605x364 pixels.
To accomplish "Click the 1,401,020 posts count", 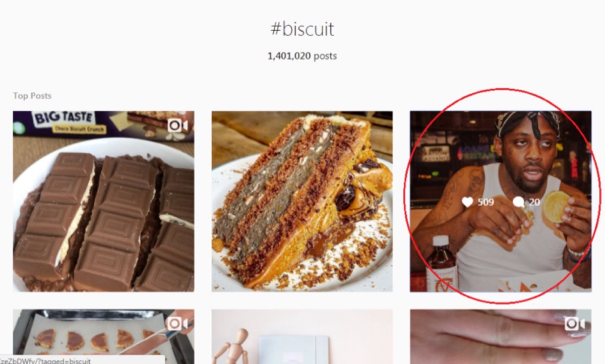I will [302, 56].
